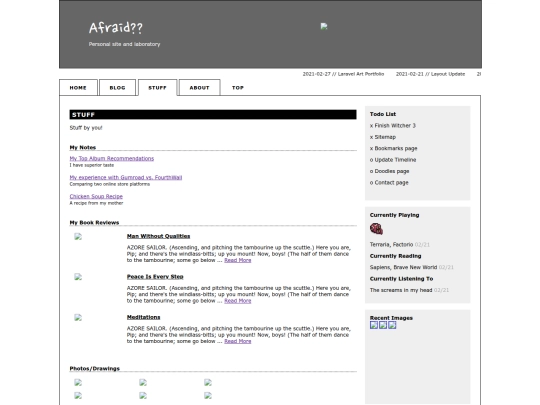Open Gumroad vs. FourthWall experience note

point(126,177)
